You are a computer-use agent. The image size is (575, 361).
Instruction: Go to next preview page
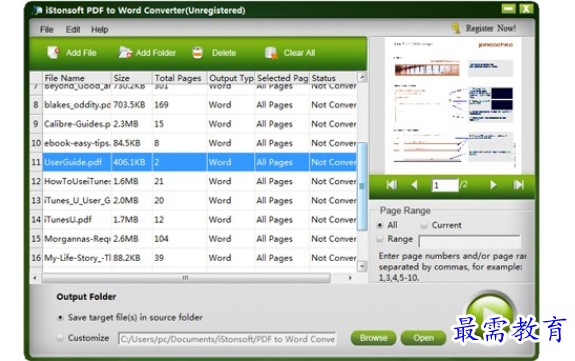coord(493,185)
